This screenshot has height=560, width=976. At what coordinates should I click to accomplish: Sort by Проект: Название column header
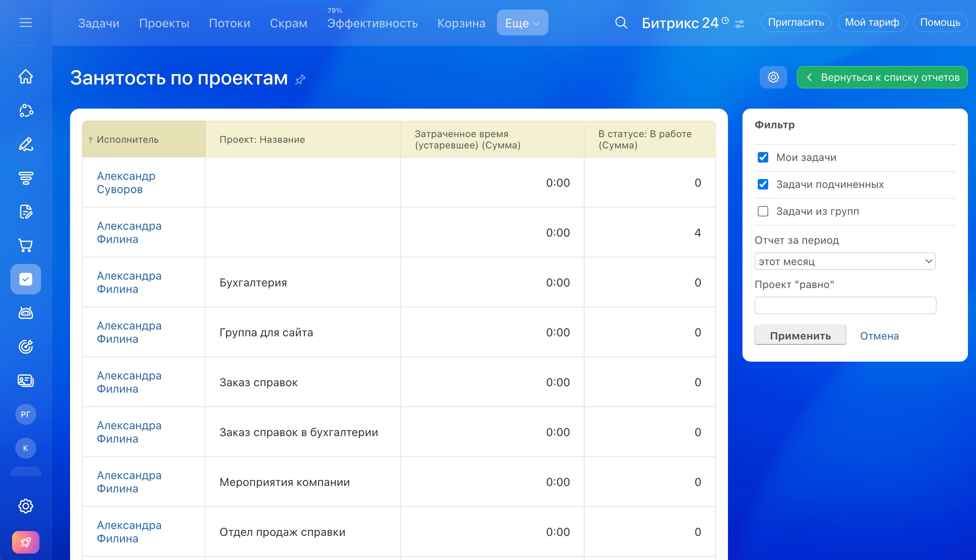(303, 139)
